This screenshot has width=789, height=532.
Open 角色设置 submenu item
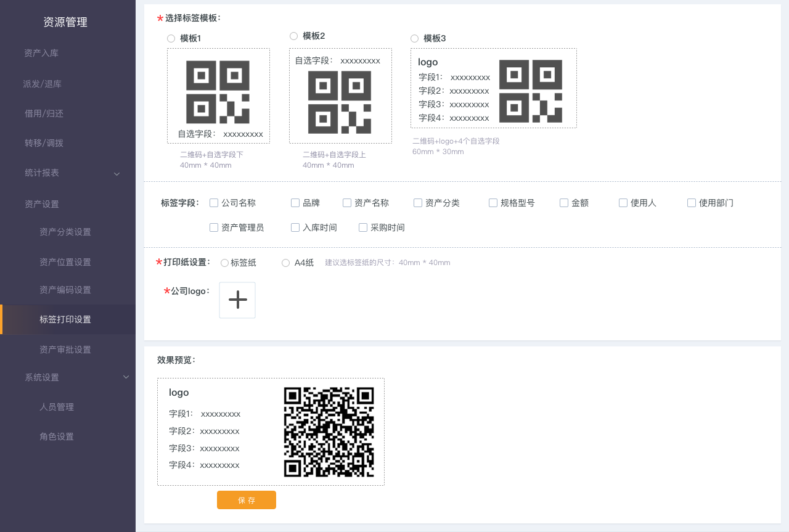[x=57, y=436]
